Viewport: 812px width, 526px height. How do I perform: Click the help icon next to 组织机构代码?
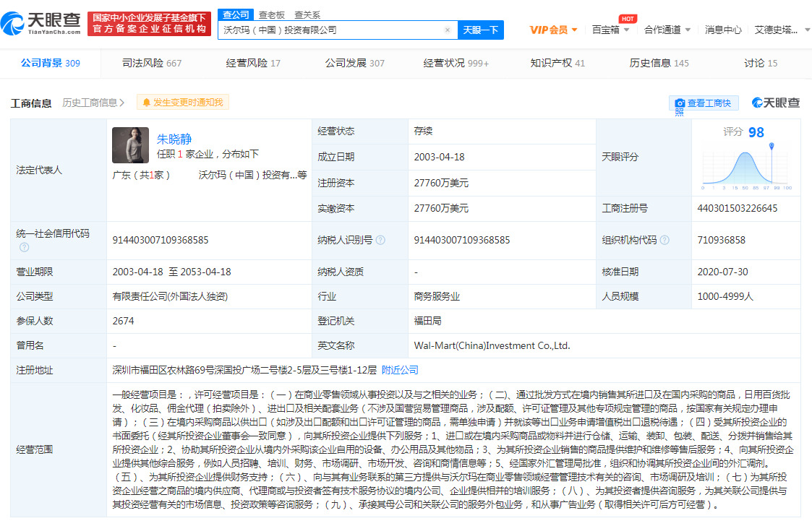coord(664,240)
